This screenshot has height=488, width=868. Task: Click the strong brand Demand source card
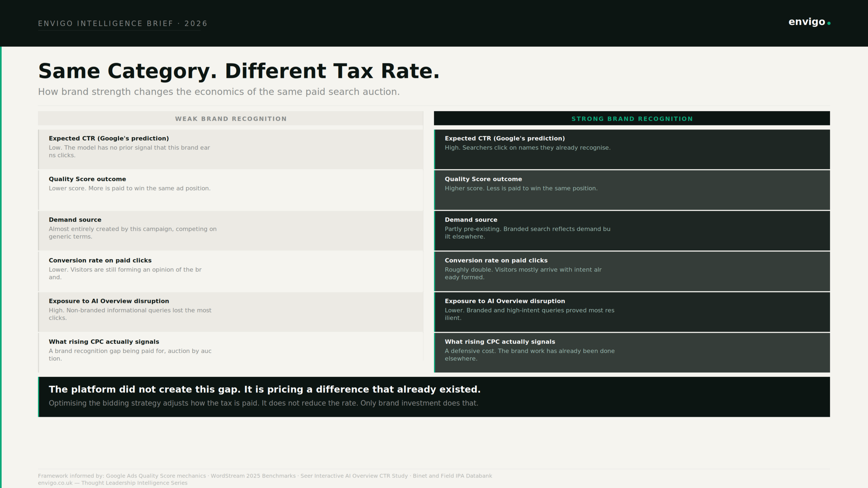tap(632, 230)
